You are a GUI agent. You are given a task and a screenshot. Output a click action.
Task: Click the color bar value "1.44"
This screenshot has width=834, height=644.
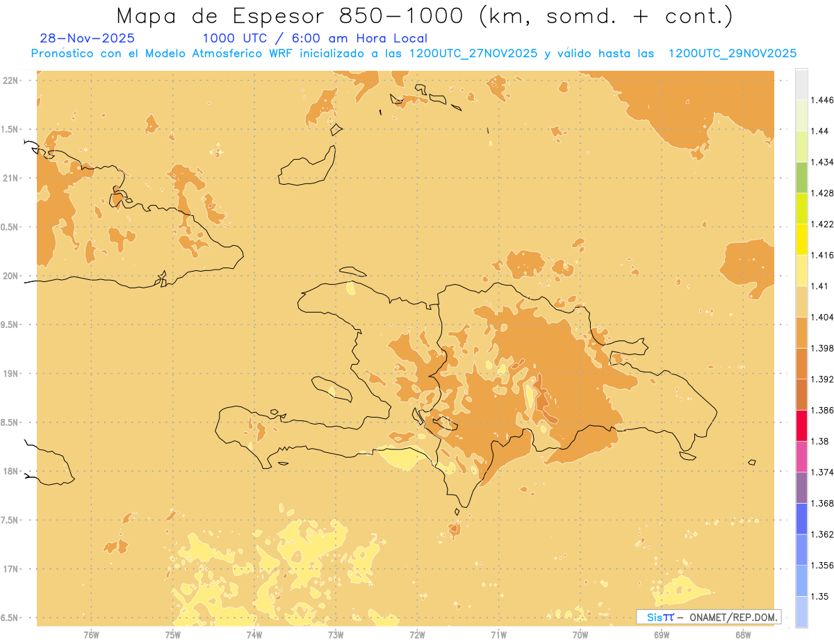click(821, 131)
